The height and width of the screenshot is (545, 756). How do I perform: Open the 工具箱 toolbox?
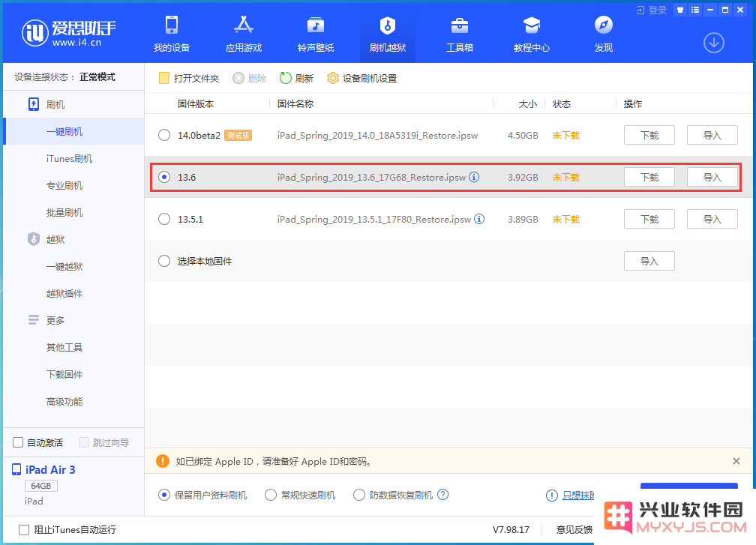coord(460,34)
